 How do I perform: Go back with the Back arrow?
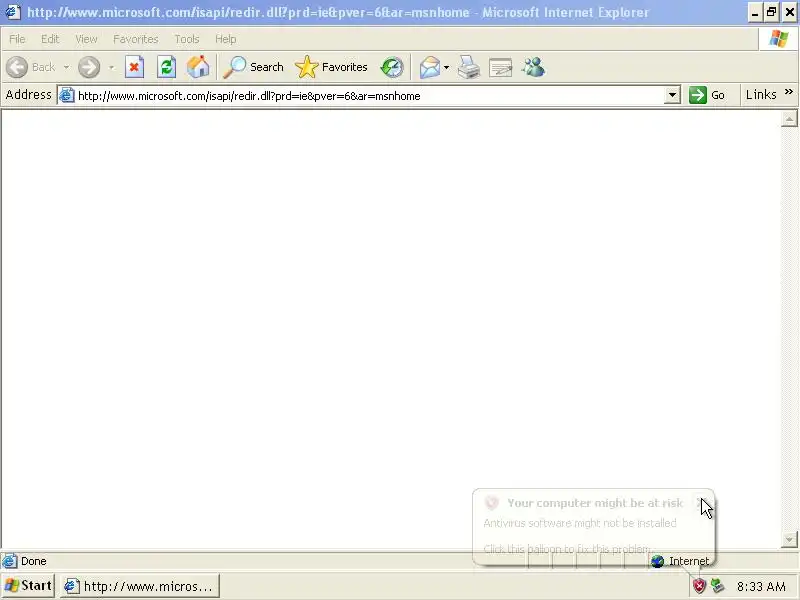(x=30, y=67)
